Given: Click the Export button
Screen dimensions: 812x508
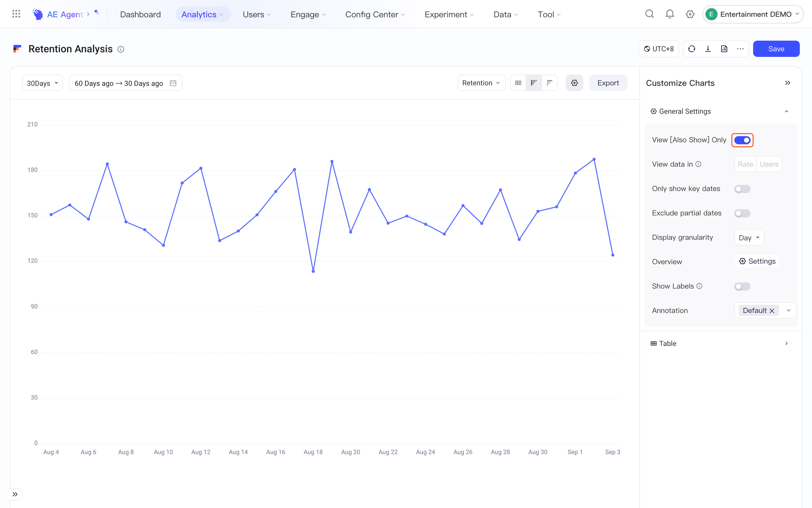Looking at the screenshot, I should pyautogui.click(x=608, y=83).
